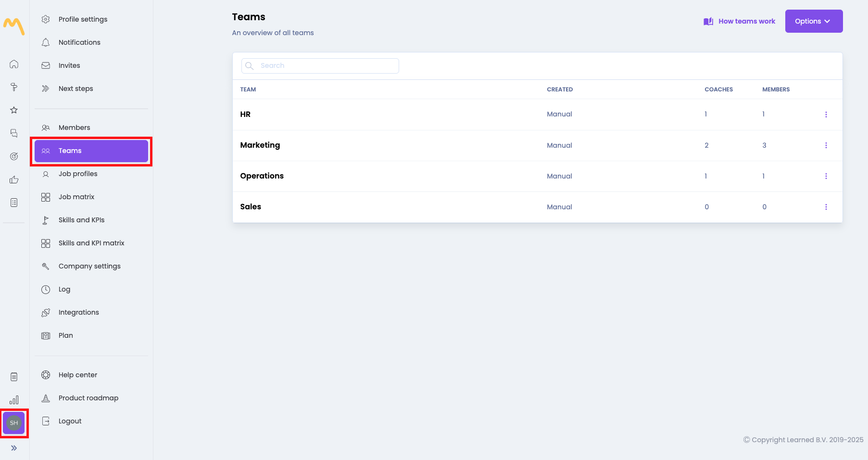Click Logout in the sidebar

pos(70,421)
